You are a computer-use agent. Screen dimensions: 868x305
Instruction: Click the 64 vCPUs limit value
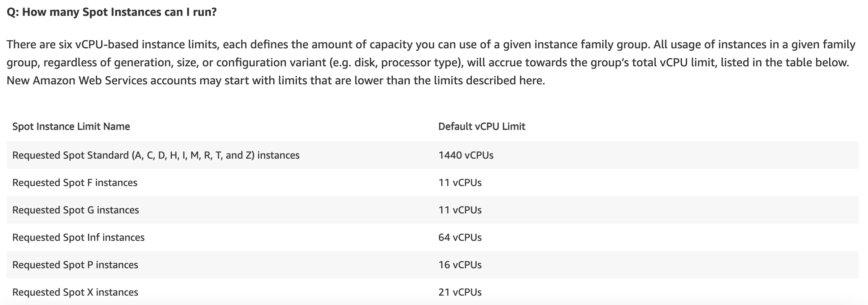point(460,238)
